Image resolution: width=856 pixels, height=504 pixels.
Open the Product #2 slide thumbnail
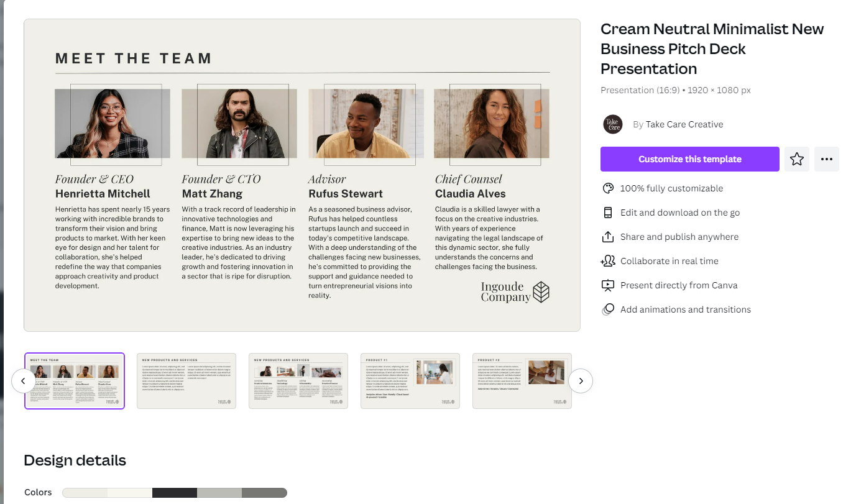coord(522,381)
